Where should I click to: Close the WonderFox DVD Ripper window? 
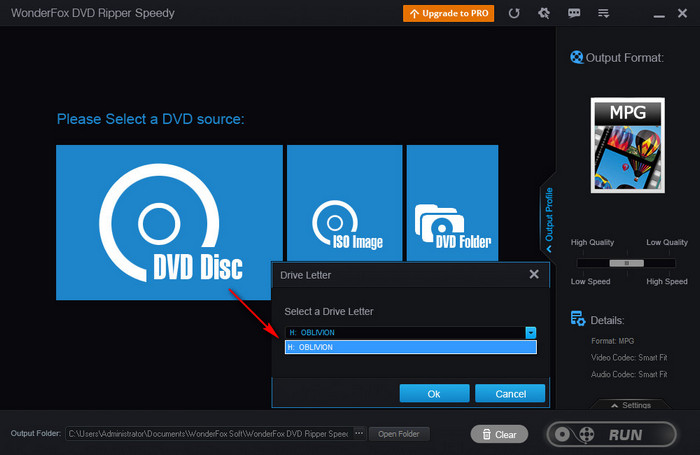[x=682, y=13]
